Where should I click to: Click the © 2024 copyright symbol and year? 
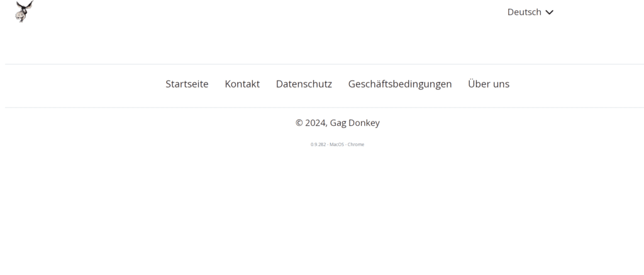311,123
